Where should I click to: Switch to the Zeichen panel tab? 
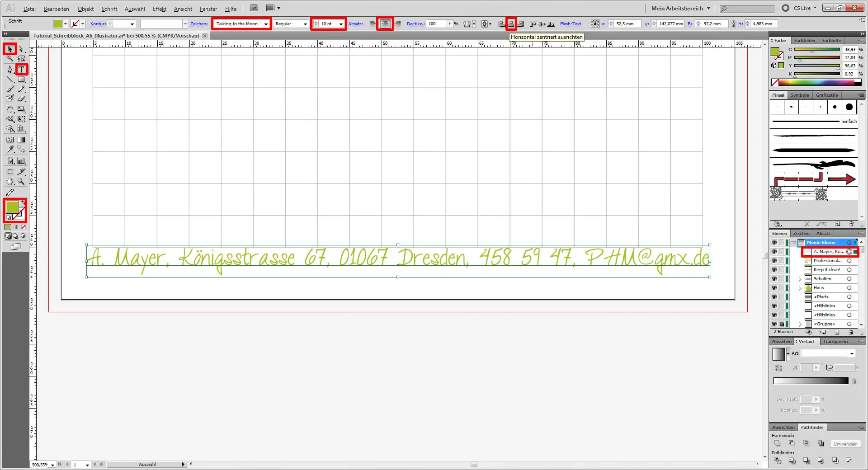[801, 234]
